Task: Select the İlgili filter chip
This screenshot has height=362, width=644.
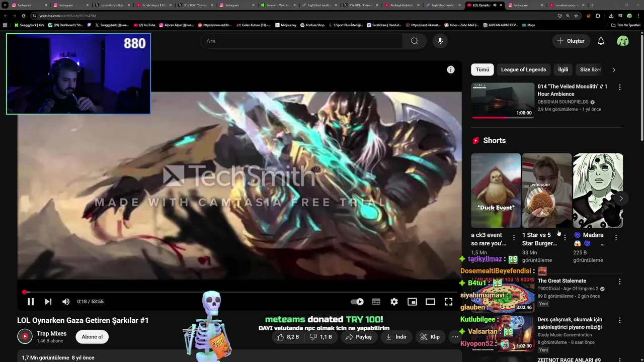Action: click(x=563, y=70)
